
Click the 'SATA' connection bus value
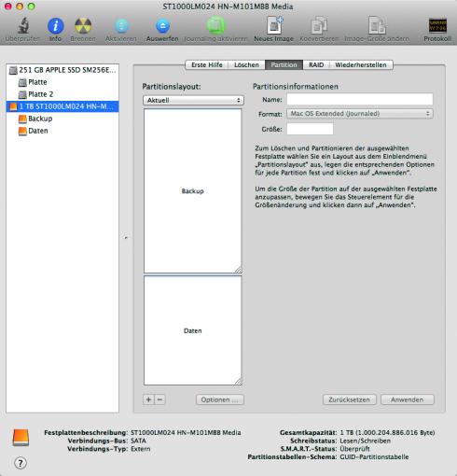pyautogui.click(x=138, y=441)
